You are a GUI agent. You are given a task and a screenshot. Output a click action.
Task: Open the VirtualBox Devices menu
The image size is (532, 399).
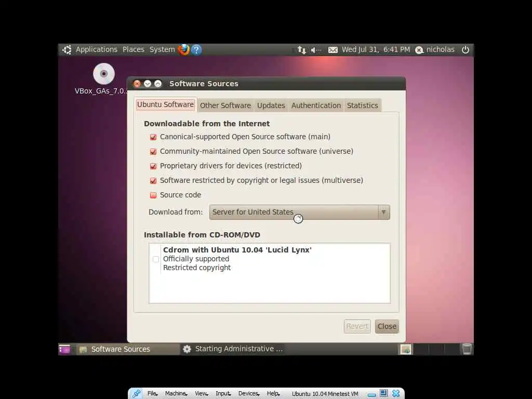tap(249, 394)
